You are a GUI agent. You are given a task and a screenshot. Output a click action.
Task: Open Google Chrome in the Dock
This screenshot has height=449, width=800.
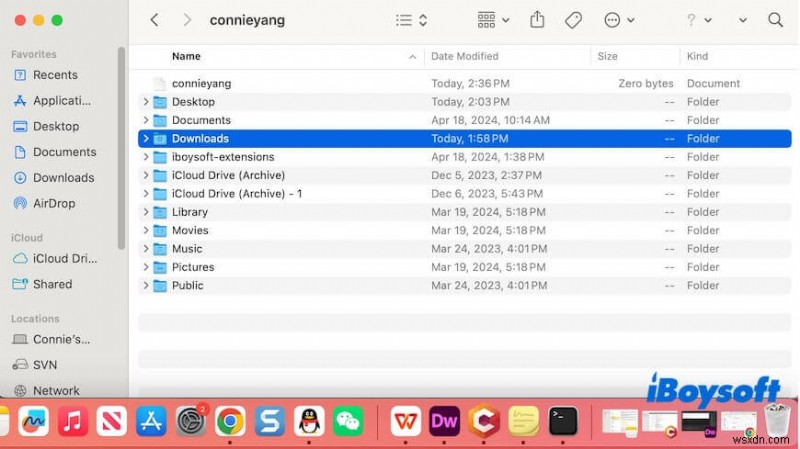230,421
